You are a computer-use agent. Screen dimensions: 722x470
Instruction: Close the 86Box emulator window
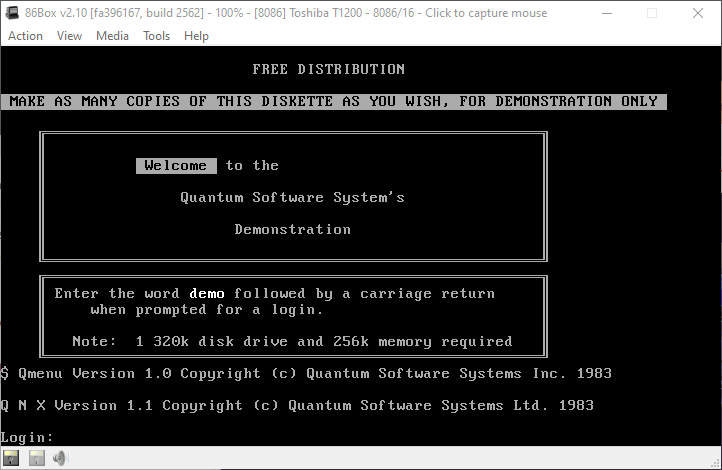[698, 13]
